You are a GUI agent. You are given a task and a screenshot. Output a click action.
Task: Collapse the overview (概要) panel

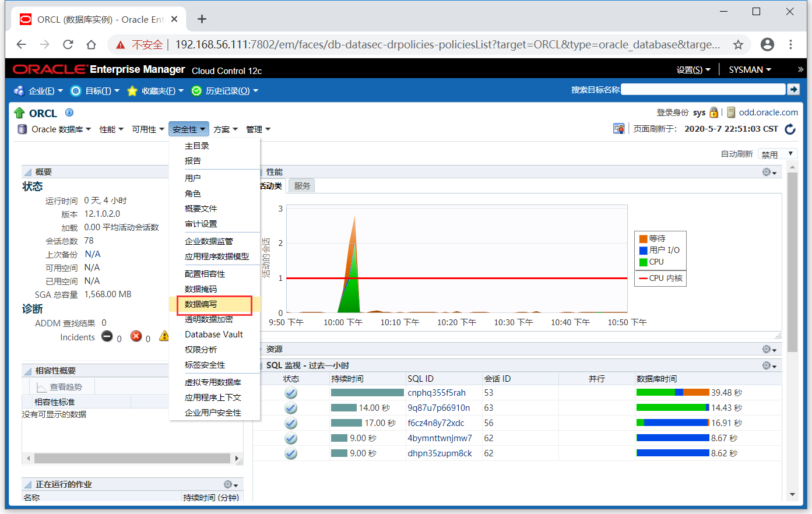pos(27,172)
